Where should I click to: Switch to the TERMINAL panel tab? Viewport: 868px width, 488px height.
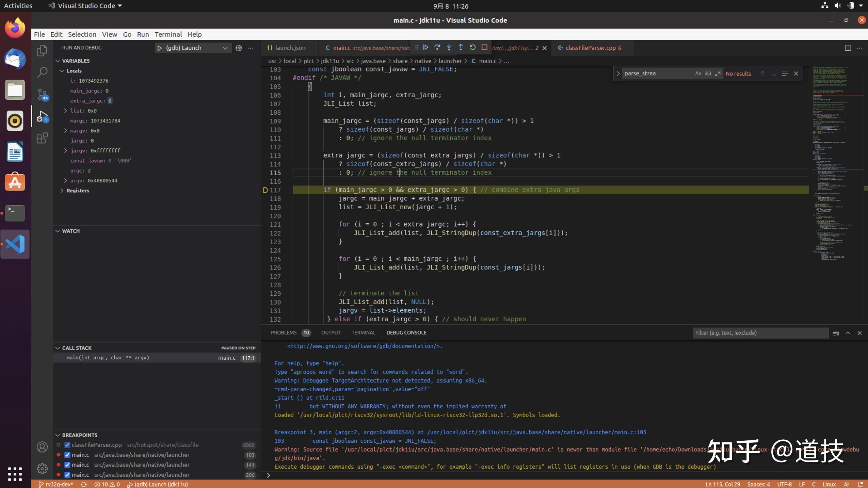pos(363,332)
